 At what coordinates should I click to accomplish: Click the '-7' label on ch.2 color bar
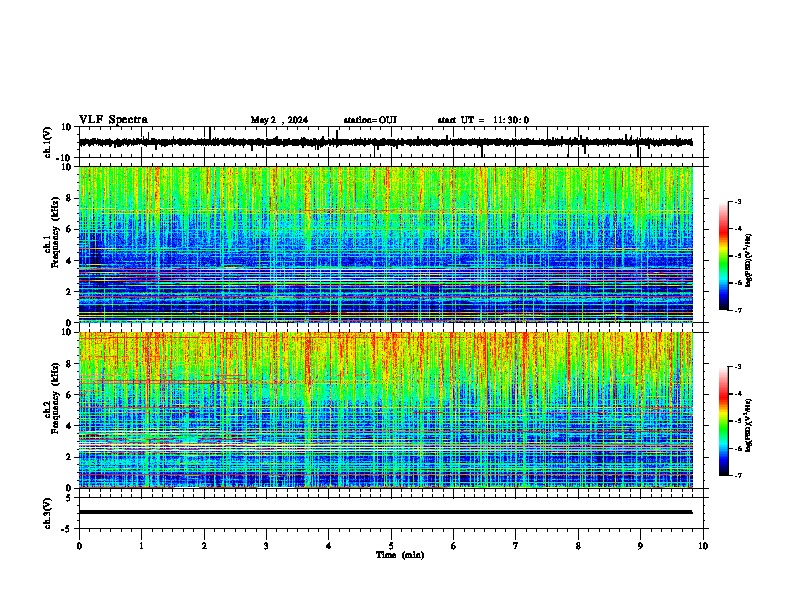(737, 475)
